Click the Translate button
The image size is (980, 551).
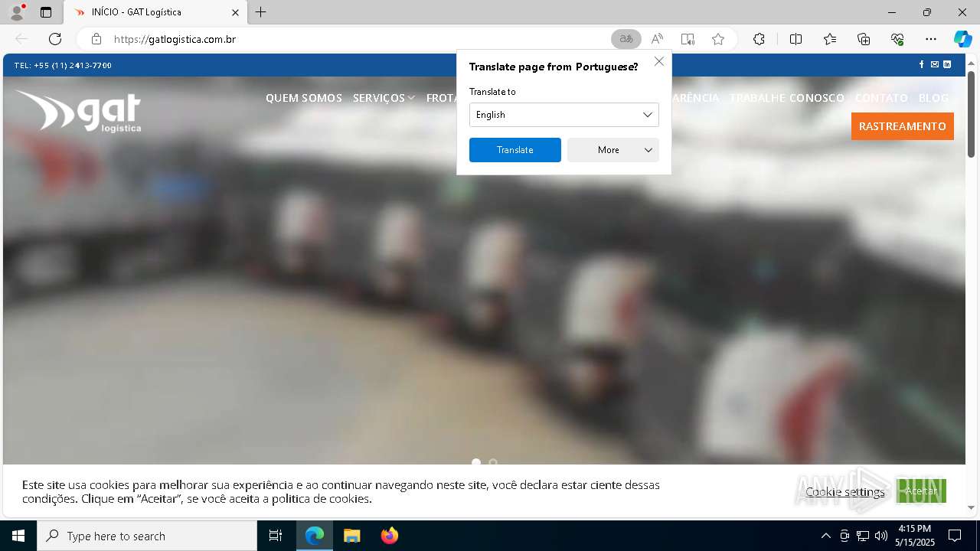coord(515,150)
